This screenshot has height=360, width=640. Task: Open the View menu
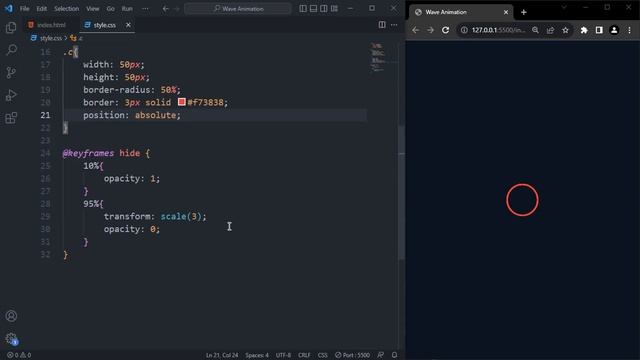tap(93, 8)
